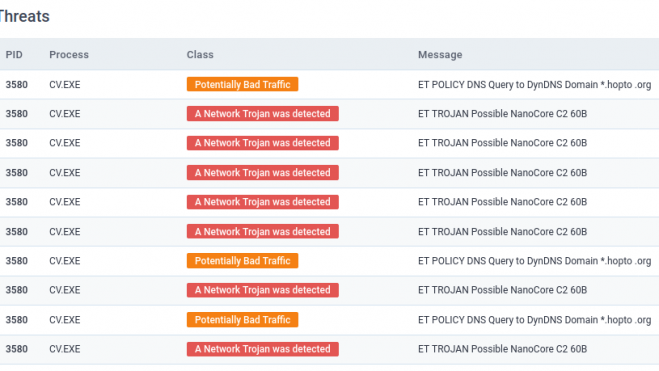Open NanoCore message between lower two DynDNS messages
659x371 pixels.
point(502,290)
